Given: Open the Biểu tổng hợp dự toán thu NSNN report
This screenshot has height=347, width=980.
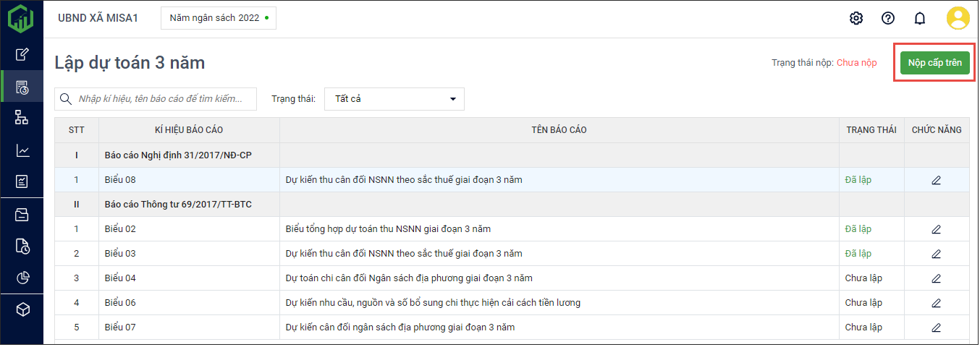Looking at the screenshot, I should pos(388,229).
